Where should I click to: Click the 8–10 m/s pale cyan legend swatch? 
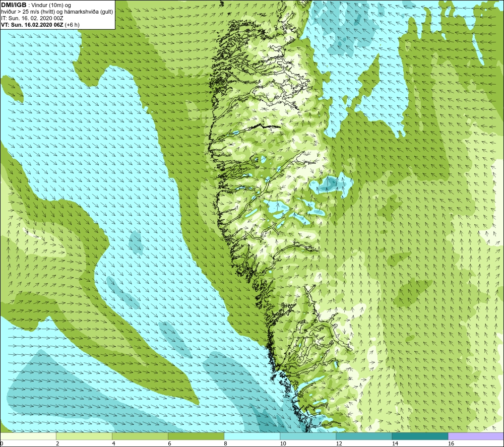[x=251, y=436]
